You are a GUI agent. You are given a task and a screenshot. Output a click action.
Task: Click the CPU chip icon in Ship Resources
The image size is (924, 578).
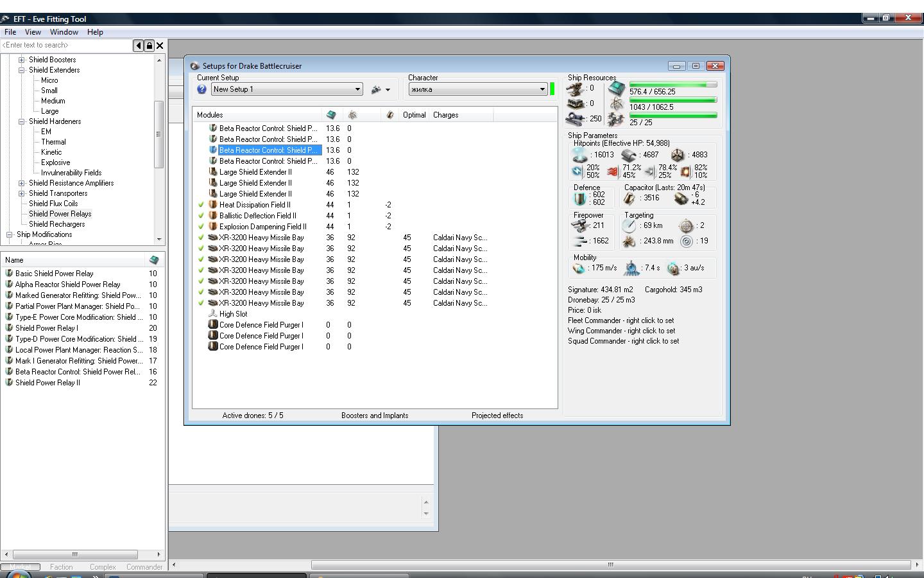coord(617,89)
